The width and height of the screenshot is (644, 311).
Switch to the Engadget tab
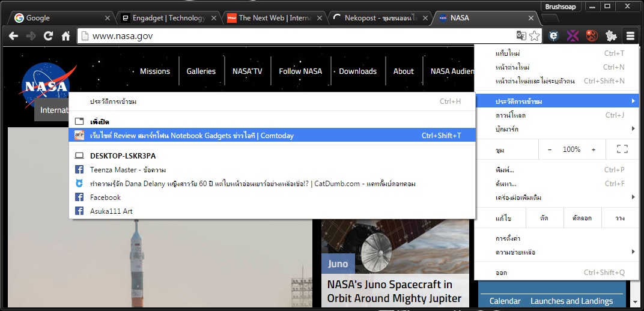(168, 18)
